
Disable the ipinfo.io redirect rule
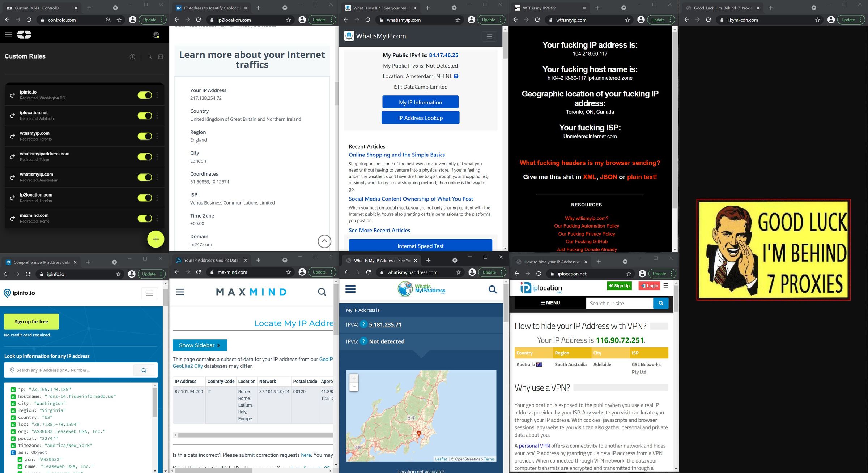tap(144, 95)
